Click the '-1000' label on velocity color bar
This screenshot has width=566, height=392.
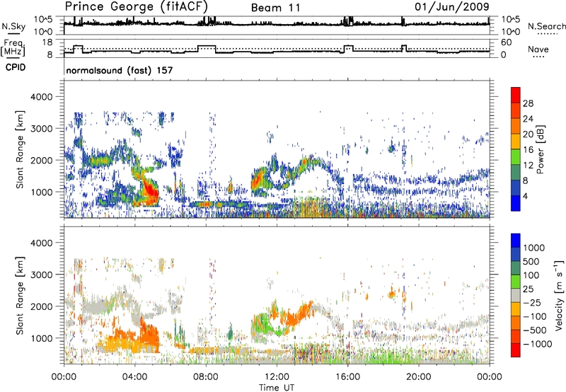point(537,344)
